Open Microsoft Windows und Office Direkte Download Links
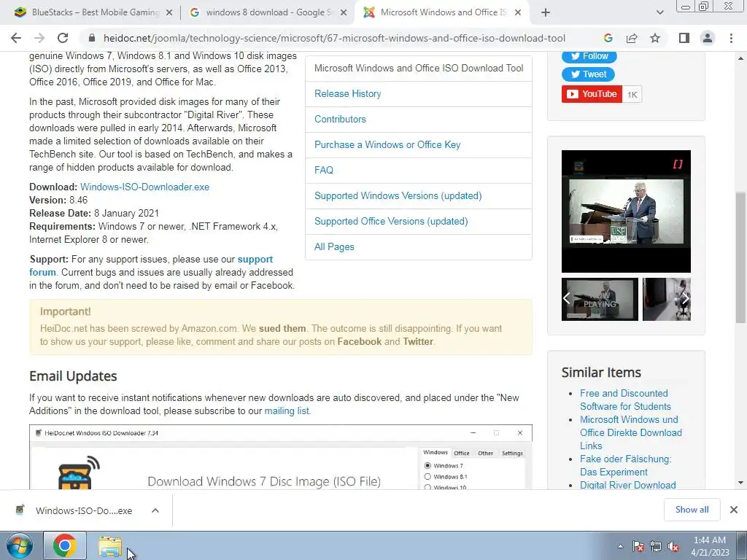Image resolution: width=747 pixels, height=560 pixels. (x=631, y=432)
